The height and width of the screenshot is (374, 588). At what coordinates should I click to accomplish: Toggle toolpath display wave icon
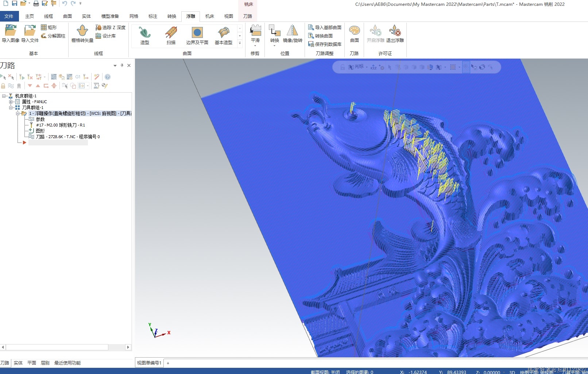[x=11, y=86]
